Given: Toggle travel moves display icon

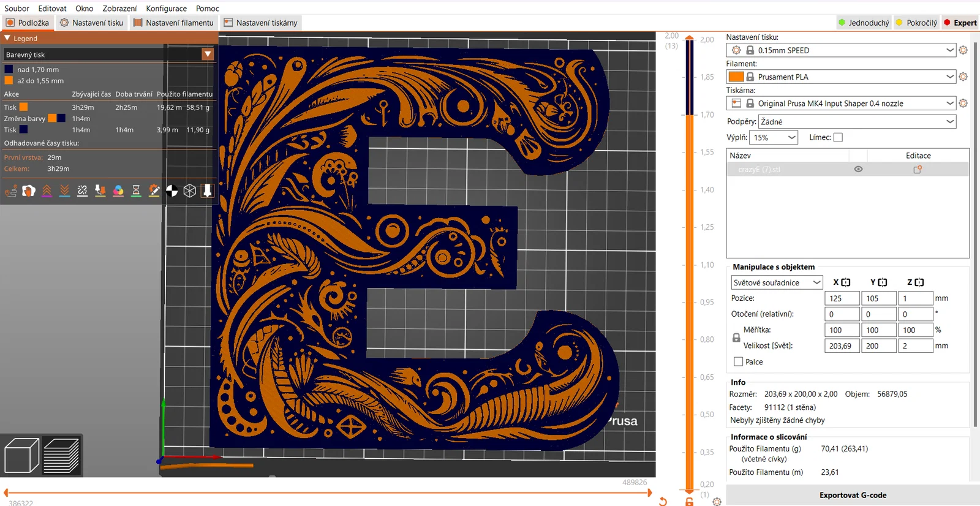Looking at the screenshot, I should 11,191.
